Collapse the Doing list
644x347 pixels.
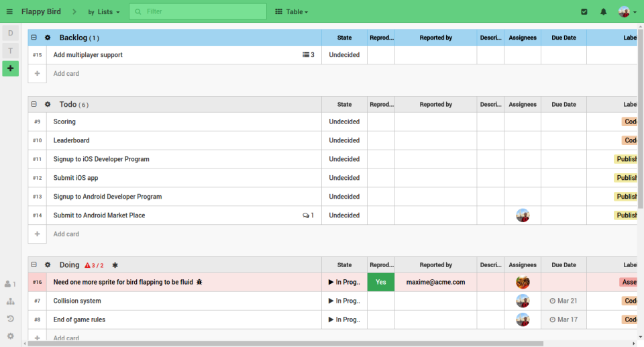click(34, 265)
